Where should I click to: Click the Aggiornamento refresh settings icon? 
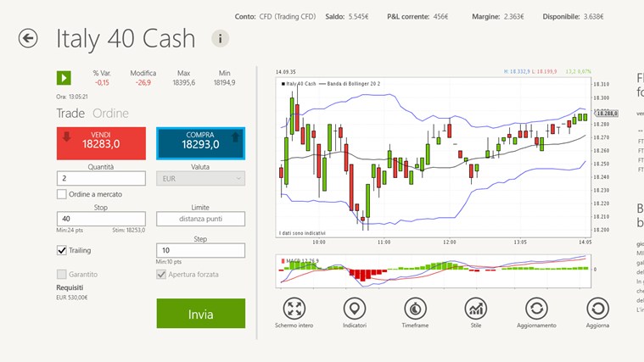tap(536, 308)
